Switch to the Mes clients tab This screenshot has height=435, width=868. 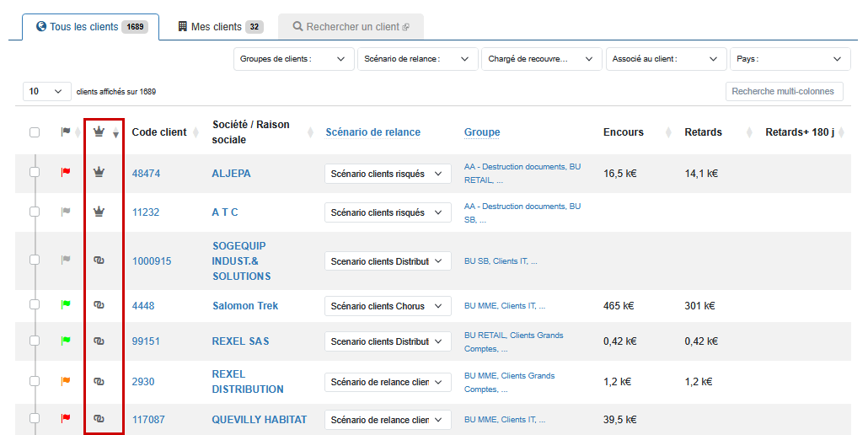(x=219, y=27)
